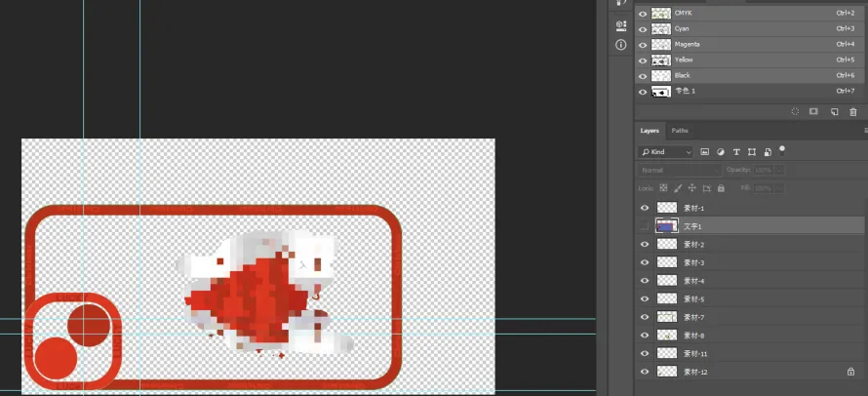Open the Normal blend mode dropdown

click(x=679, y=170)
